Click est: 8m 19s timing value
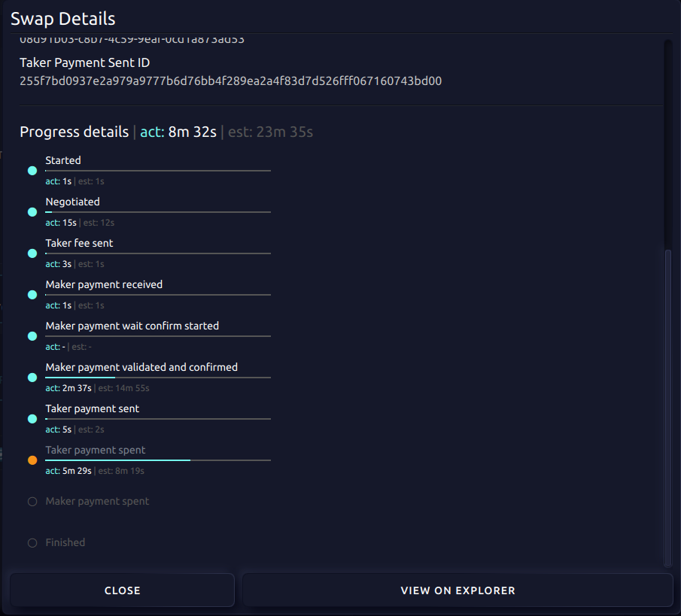The height and width of the screenshot is (616, 681). [121, 471]
